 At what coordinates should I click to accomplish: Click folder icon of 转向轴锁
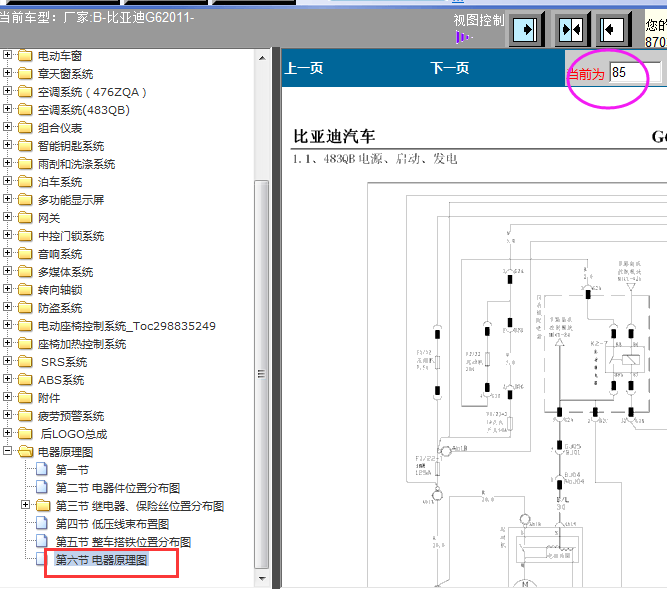pos(25,290)
